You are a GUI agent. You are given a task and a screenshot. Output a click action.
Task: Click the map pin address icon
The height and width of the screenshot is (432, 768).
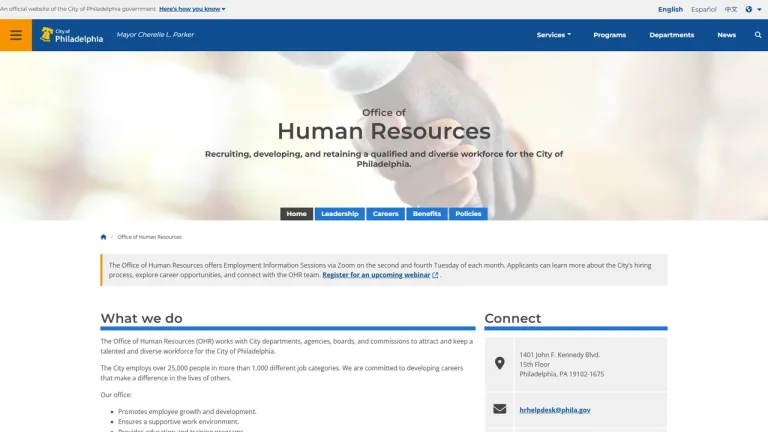click(499, 363)
